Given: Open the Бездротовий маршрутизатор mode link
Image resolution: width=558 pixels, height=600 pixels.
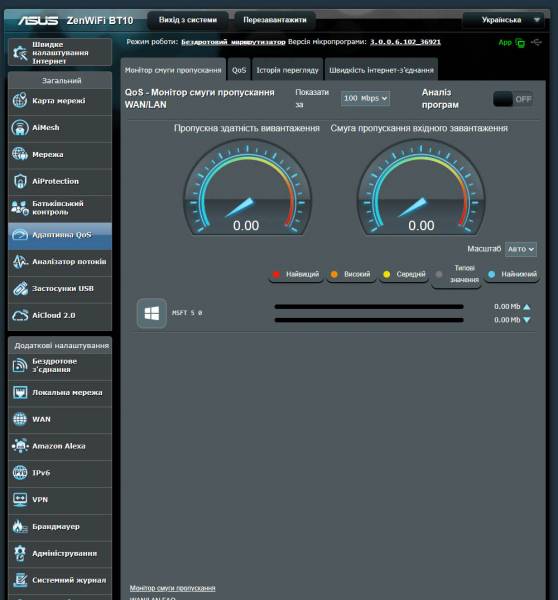Looking at the screenshot, I should (233, 42).
